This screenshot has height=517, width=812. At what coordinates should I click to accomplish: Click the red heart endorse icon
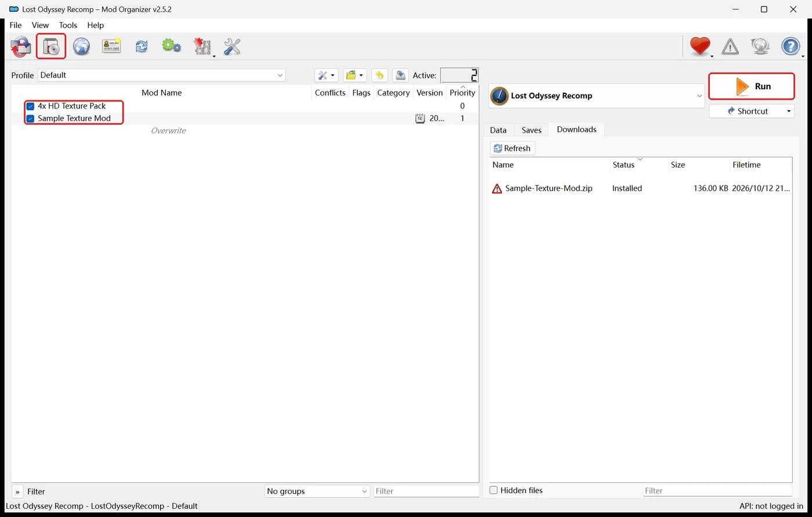pos(700,46)
